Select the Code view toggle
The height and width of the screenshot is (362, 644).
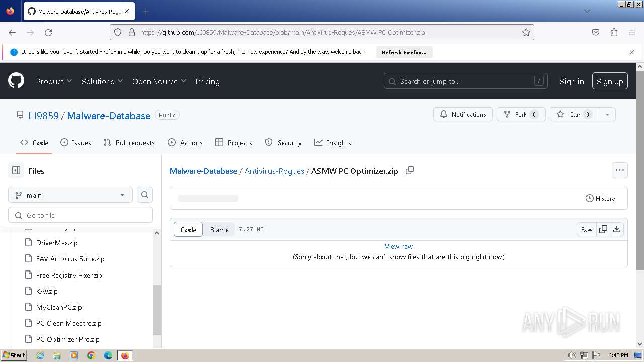pyautogui.click(x=188, y=229)
